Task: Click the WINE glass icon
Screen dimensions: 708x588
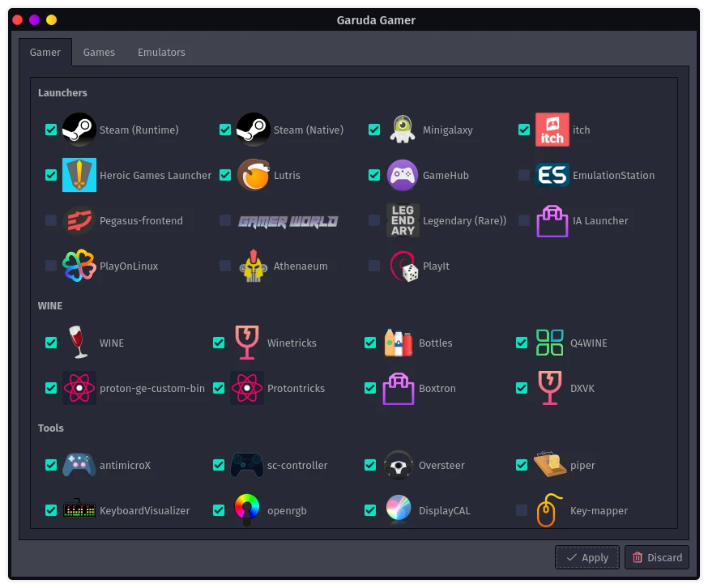Action: pyautogui.click(x=78, y=343)
